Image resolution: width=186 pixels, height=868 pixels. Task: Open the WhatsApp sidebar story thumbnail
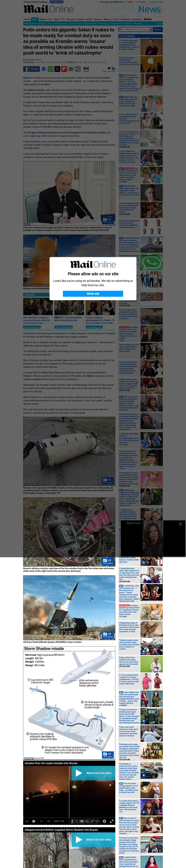(x=152, y=262)
